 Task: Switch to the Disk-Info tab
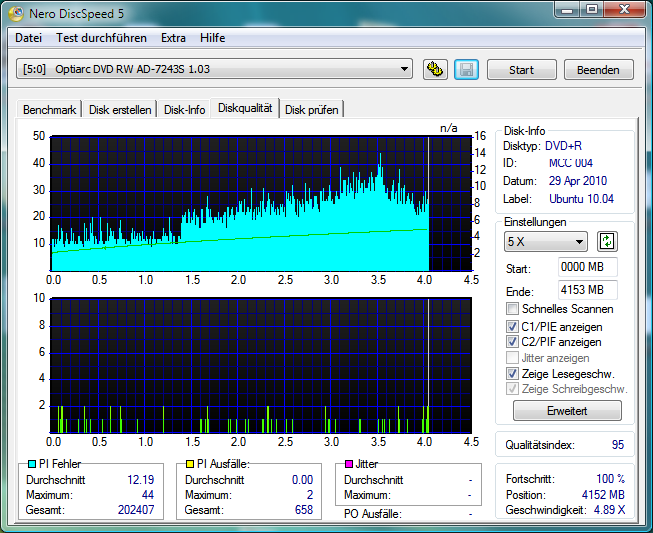point(184,110)
